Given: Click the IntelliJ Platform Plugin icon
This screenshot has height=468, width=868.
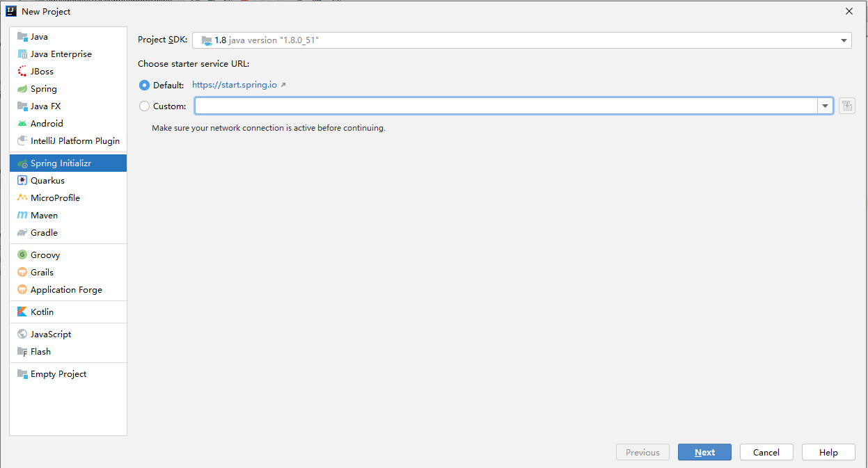Looking at the screenshot, I should pos(22,141).
